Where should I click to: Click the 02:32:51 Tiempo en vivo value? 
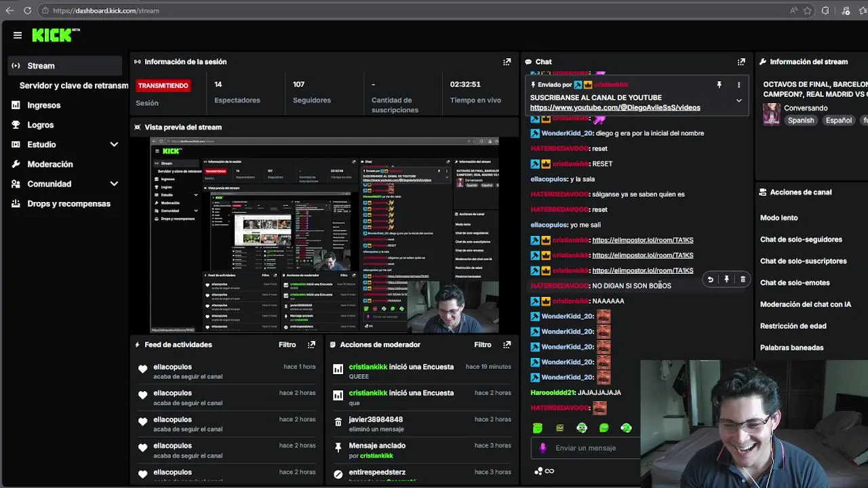(x=465, y=85)
